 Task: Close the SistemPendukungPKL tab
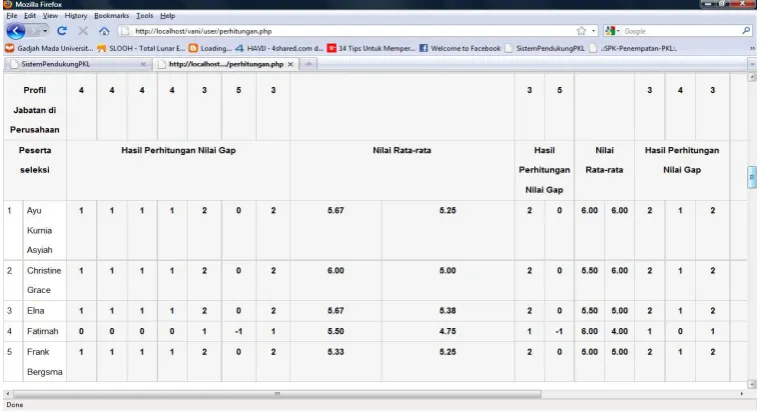tap(143, 64)
